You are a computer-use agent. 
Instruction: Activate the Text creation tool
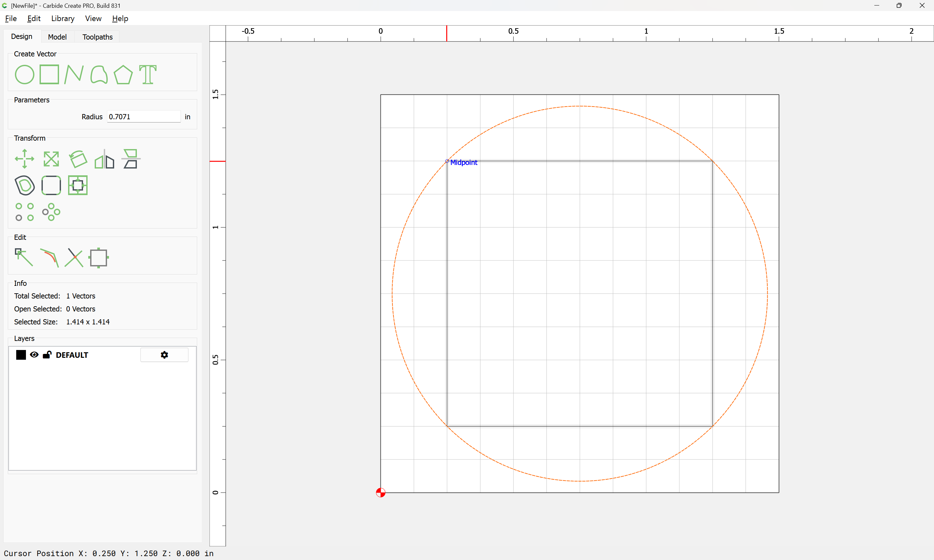click(148, 74)
